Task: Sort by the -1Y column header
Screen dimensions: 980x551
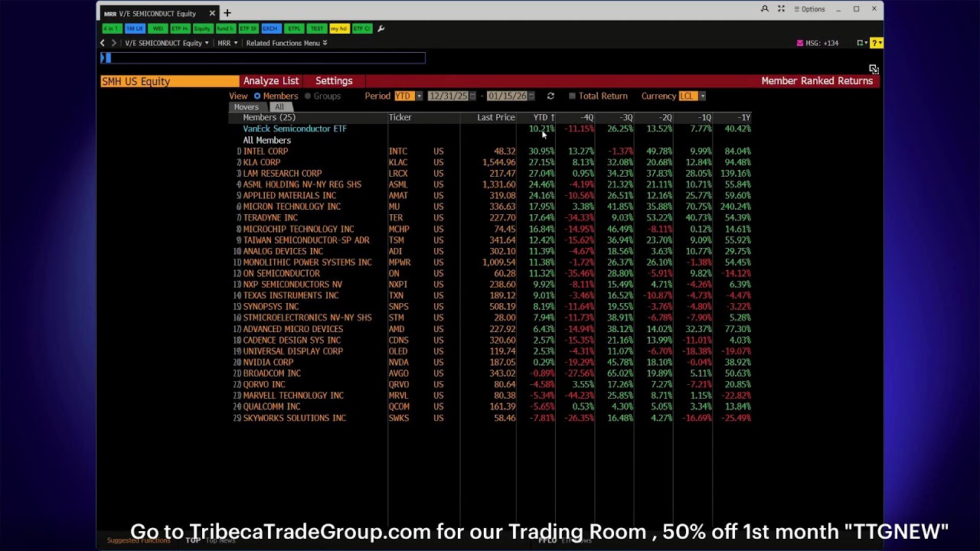Action: click(732, 117)
